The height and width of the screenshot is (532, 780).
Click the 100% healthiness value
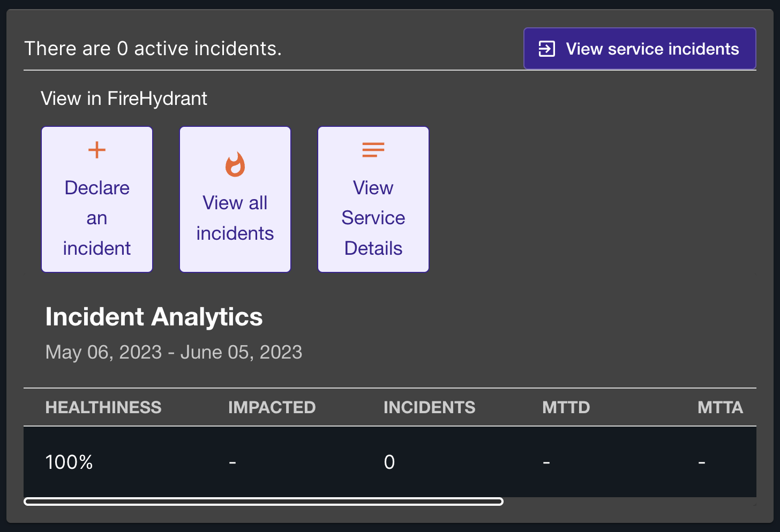point(69,462)
